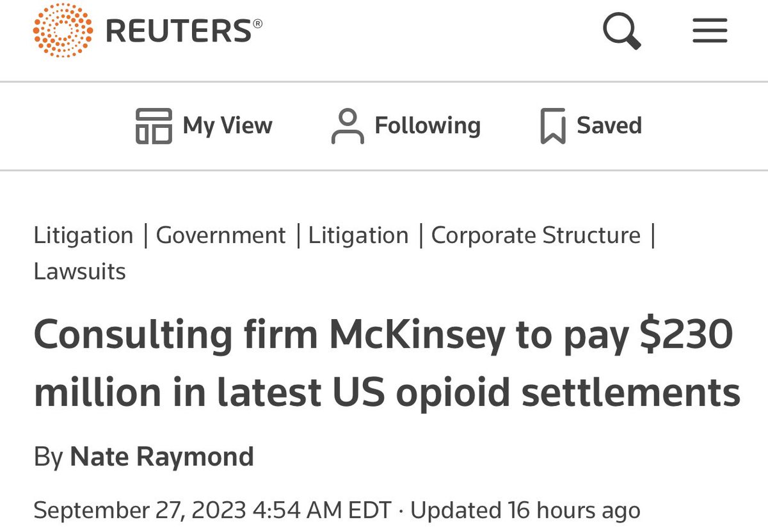The width and height of the screenshot is (768, 532).
Task: Click the McKinsey opioid settlement headline
Action: coord(384,364)
